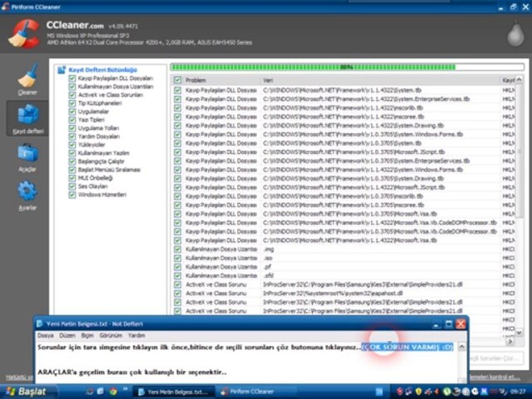The image size is (532, 399).
Task: Open Dosya menu in Notepad
Action: point(45,336)
